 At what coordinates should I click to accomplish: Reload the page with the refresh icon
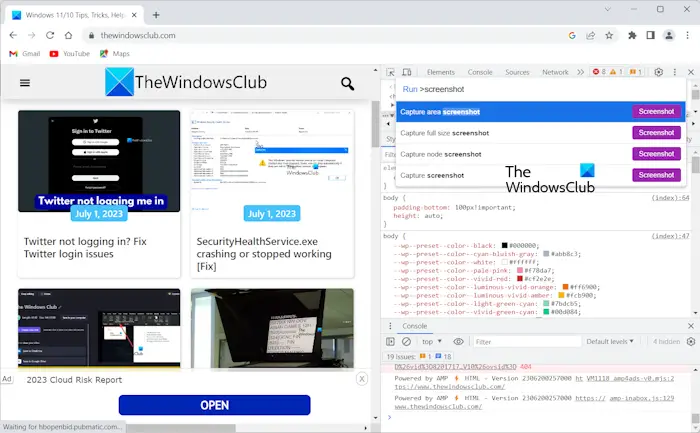point(50,35)
